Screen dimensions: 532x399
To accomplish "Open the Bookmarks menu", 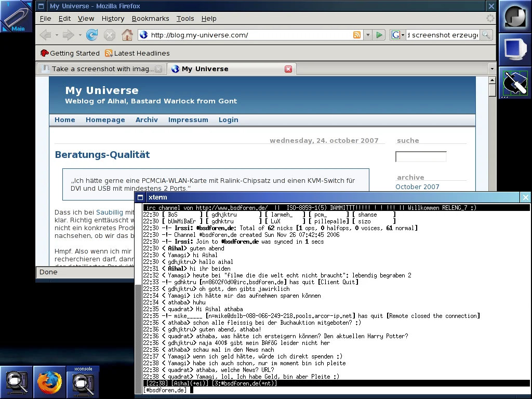I will [150, 19].
